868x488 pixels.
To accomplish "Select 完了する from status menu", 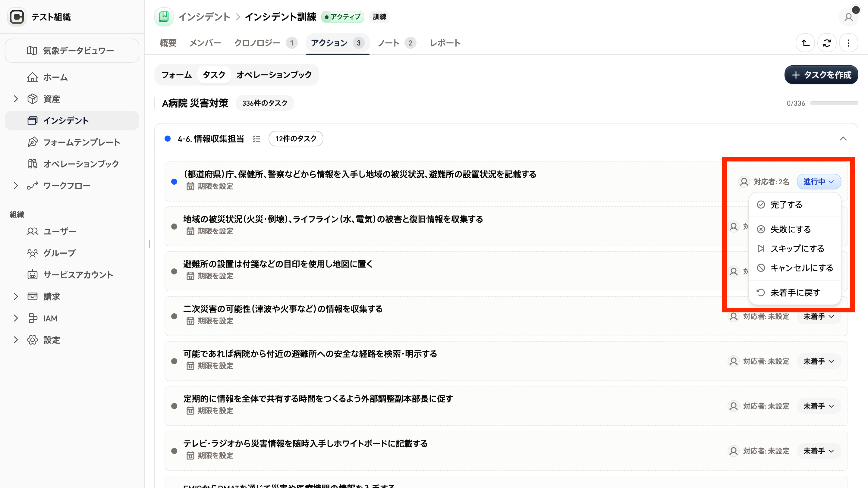I will point(794,205).
